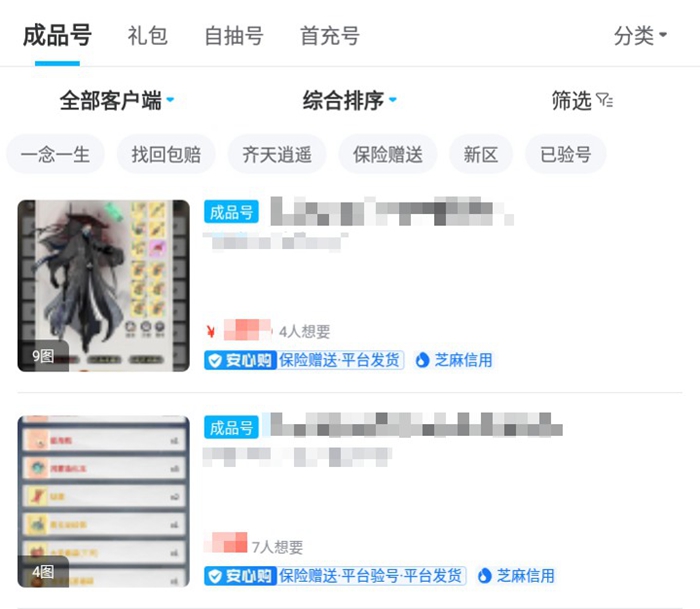The width and height of the screenshot is (700, 609).
Task: Click the 安心购 shield badge on first listing
Action: click(240, 360)
